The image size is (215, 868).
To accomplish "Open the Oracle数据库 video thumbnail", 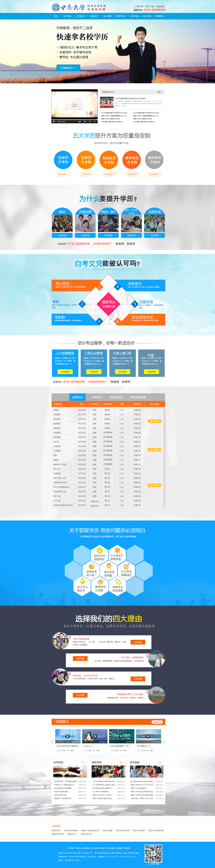I will 122,736.
